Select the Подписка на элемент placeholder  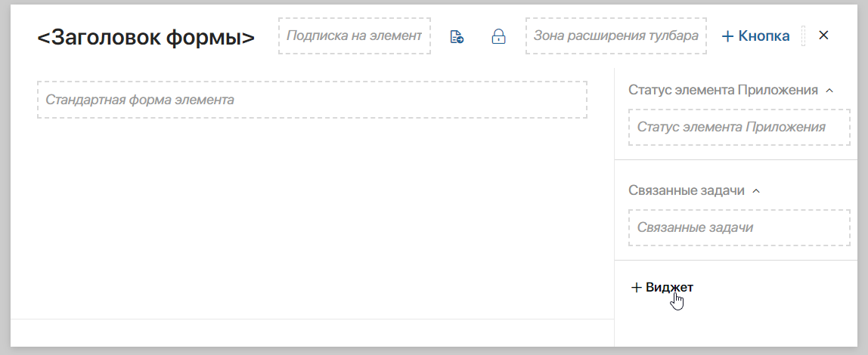coord(355,36)
